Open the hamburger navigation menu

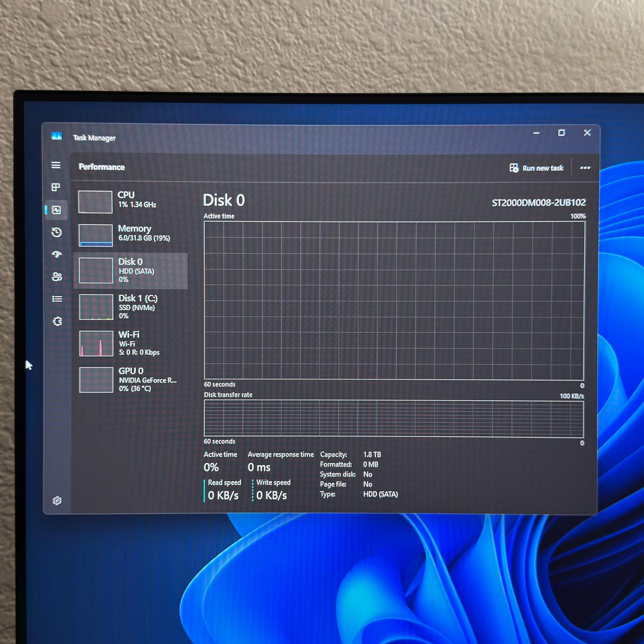click(56, 165)
